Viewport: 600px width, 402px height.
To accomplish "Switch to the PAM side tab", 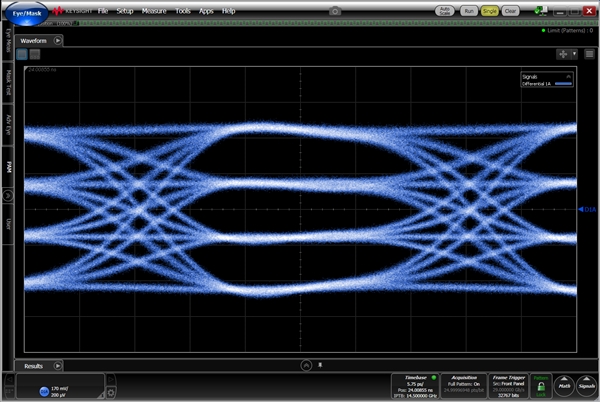I will click(9, 165).
